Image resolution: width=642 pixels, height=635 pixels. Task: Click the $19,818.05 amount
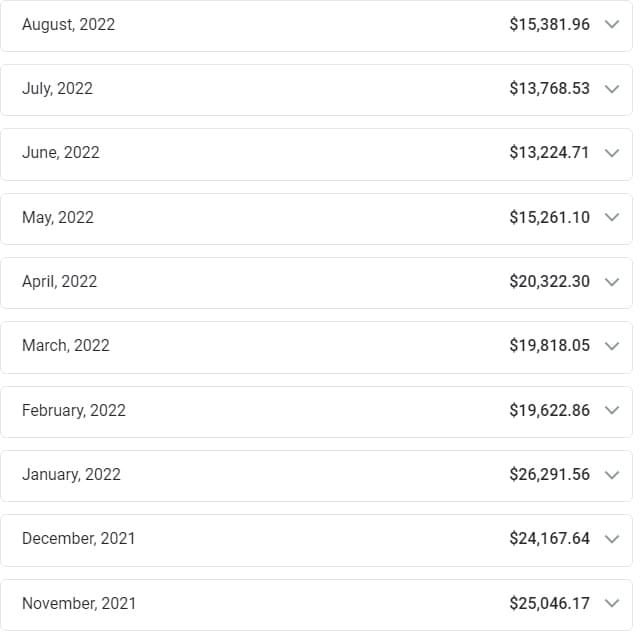click(549, 346)
